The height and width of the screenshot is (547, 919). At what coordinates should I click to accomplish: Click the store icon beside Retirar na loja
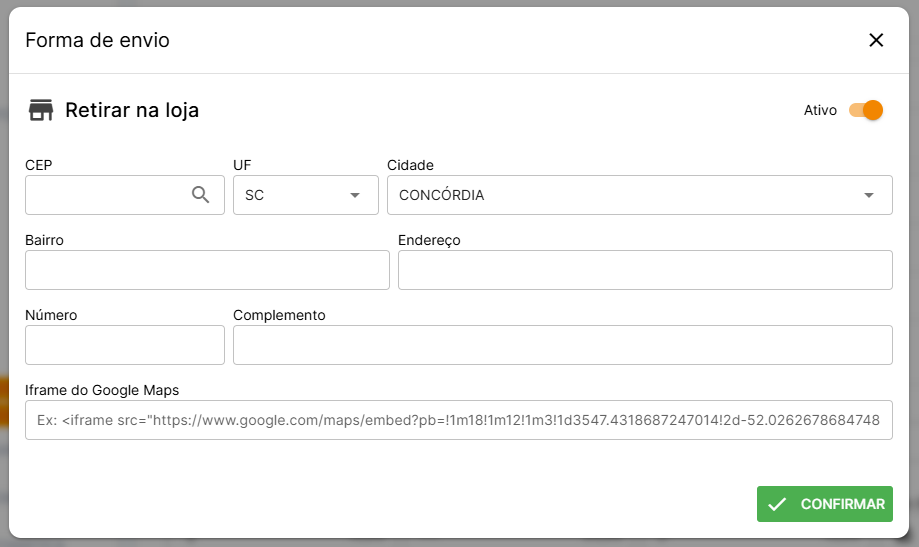[41, 110]
